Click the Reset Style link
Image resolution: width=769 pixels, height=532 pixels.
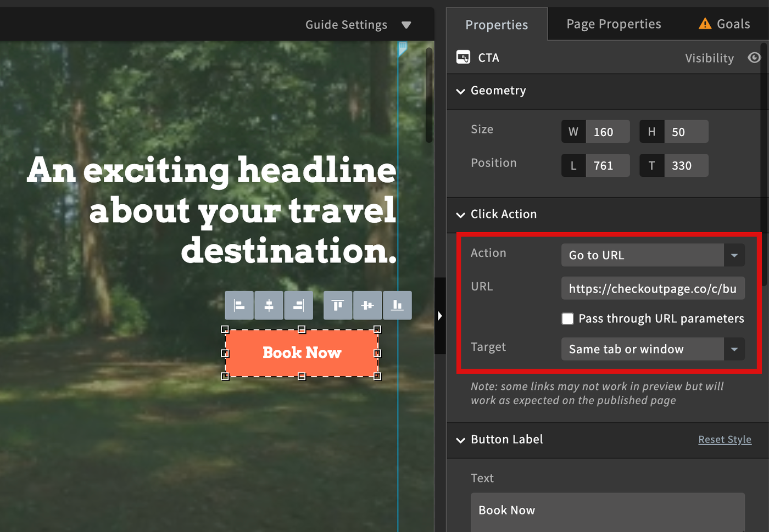click(725, 440)
